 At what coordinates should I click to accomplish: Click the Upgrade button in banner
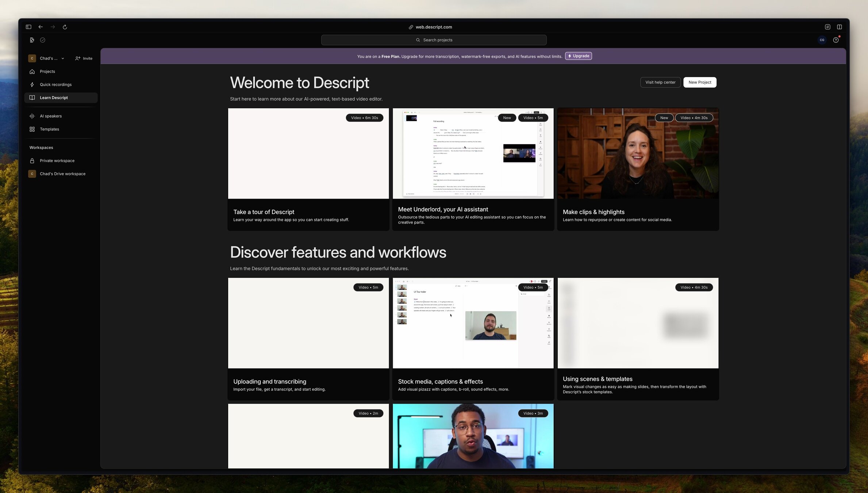(578, 56)
